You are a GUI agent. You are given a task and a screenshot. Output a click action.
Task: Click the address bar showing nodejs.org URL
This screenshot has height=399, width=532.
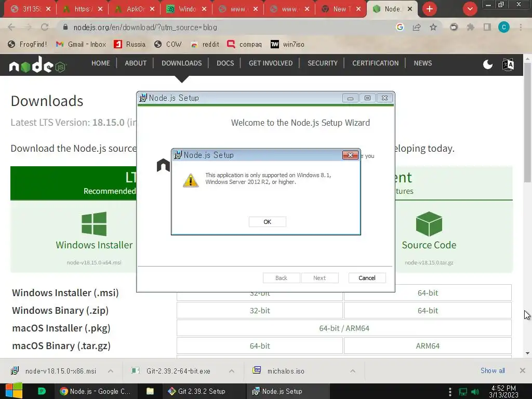[x=224, y=27]
